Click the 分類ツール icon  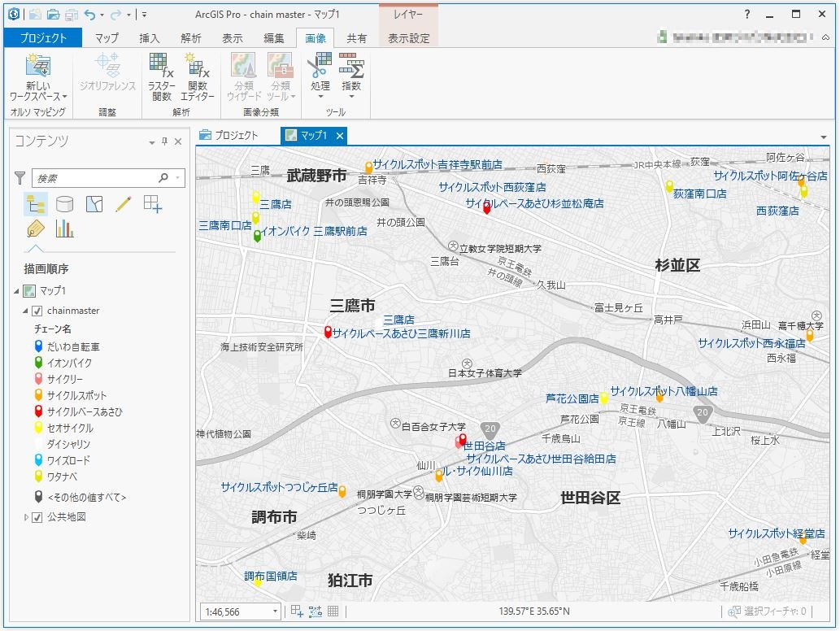tap(281, 77)
